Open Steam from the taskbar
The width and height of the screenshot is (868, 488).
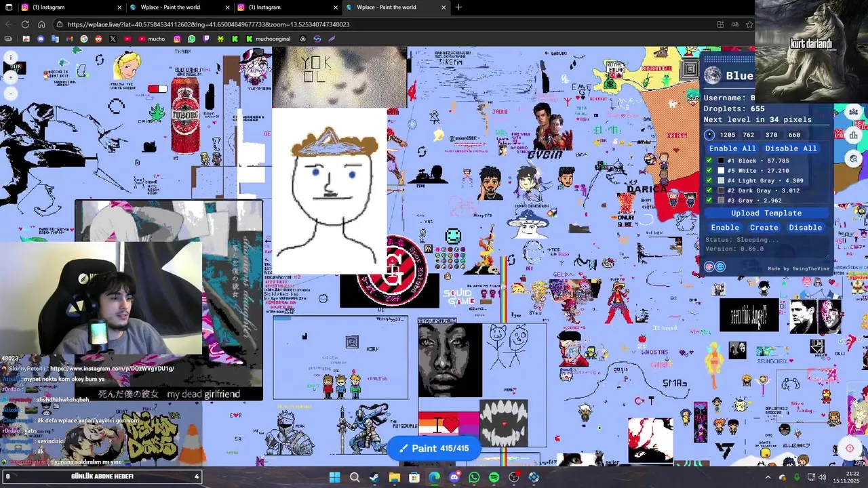[x=374, y=477]
